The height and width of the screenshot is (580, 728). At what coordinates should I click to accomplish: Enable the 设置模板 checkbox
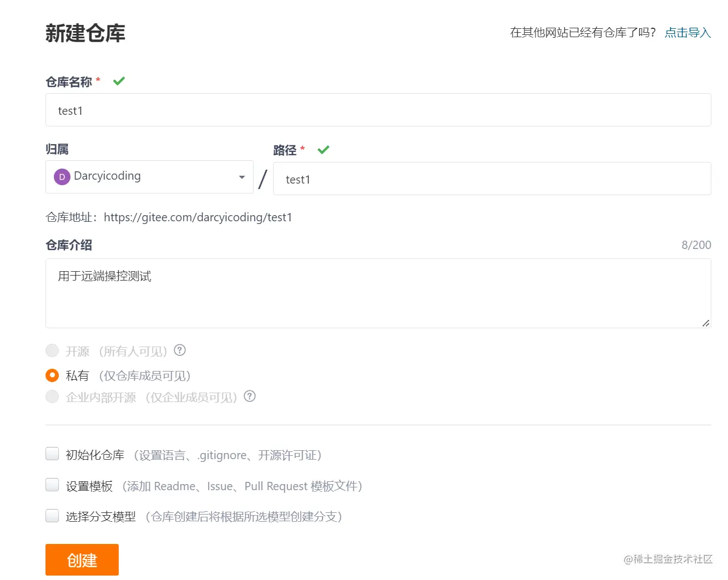(52, 485)
